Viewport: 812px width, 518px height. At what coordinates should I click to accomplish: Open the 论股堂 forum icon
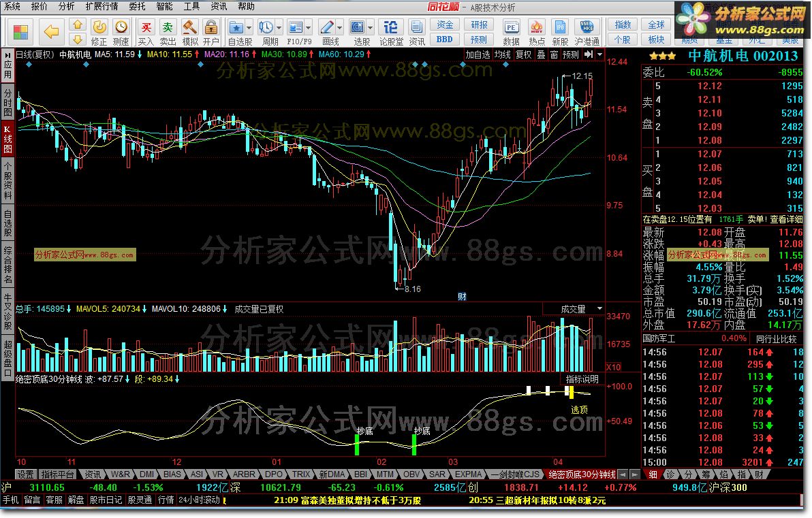[391, 33]
